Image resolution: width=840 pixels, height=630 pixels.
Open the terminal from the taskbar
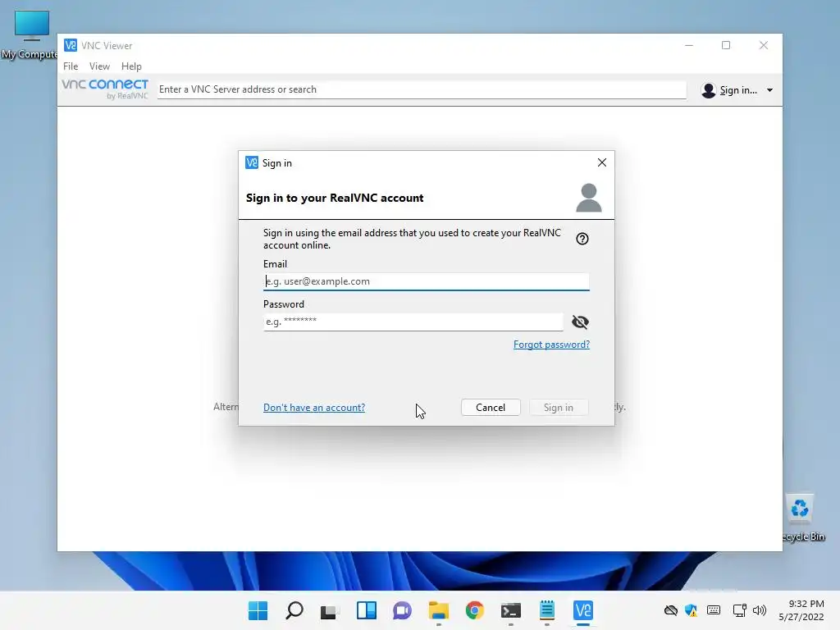(510, 610)
